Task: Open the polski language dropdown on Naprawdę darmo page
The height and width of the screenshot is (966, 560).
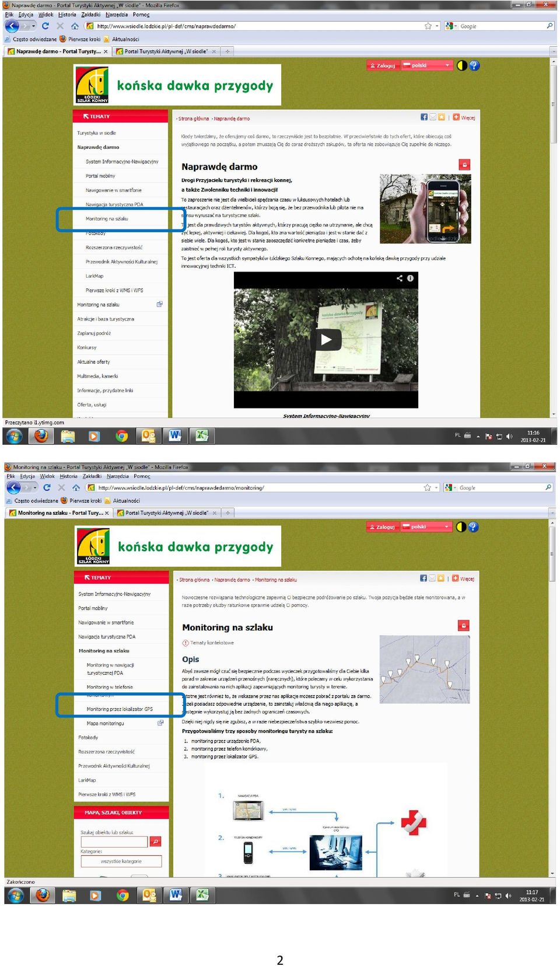Action: click(427, 65)
